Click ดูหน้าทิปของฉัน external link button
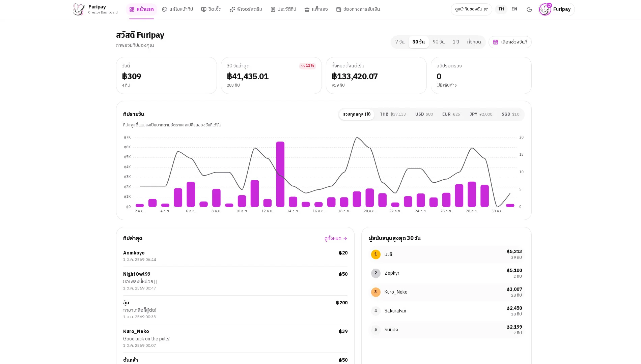This screenshot has width=641, height=364. tap(471, 9)
